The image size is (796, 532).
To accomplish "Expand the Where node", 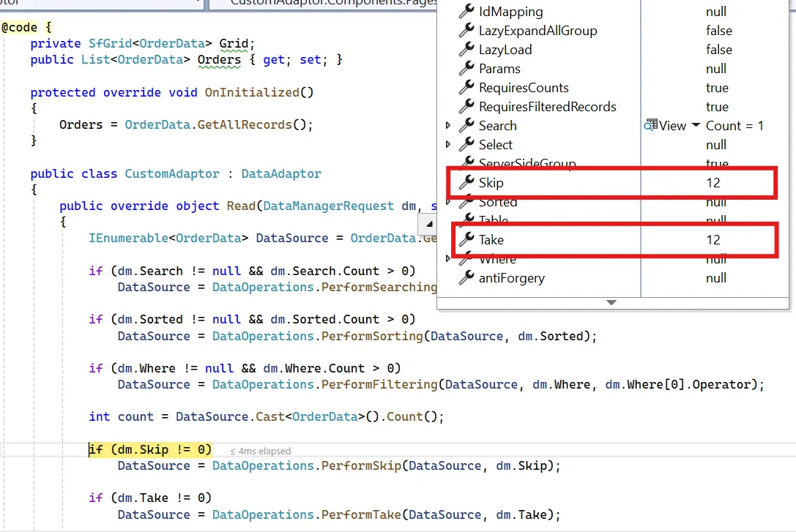I will pos(448,258).
